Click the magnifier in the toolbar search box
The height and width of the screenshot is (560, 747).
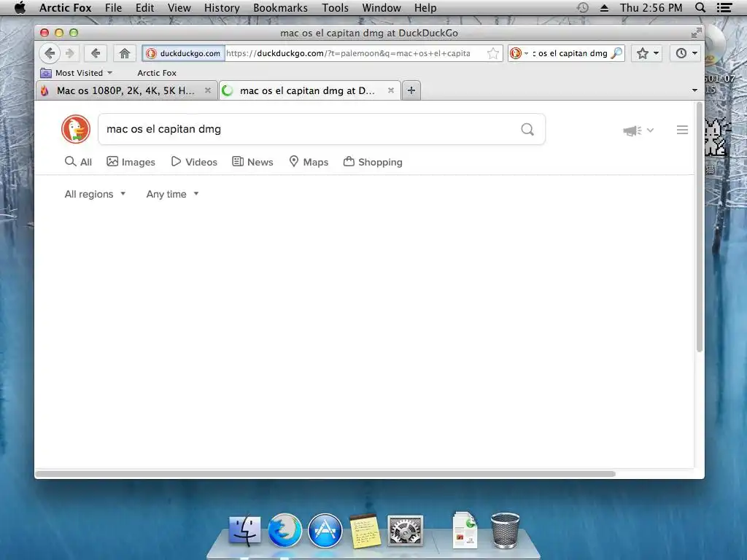(x=616, y=53)
